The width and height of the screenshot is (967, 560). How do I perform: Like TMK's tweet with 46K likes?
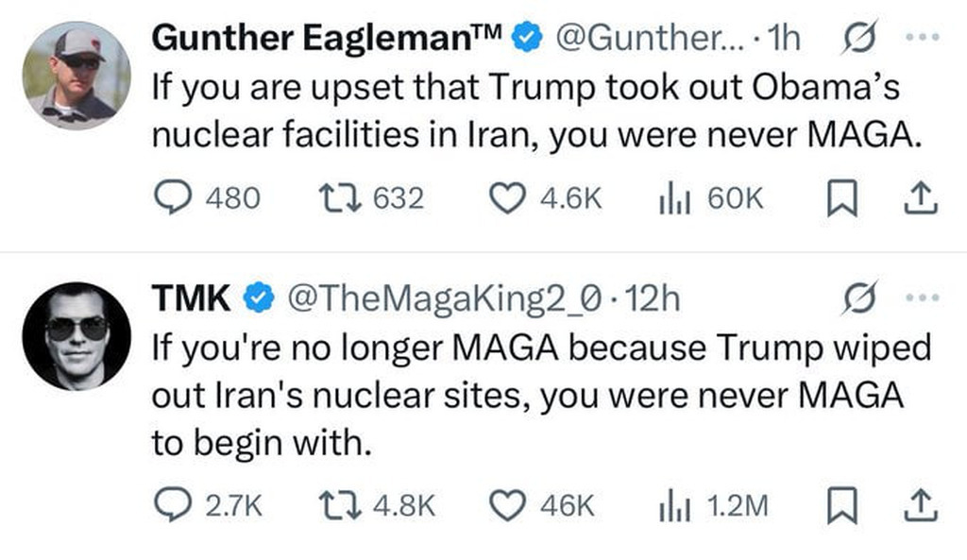coord(510,506)
